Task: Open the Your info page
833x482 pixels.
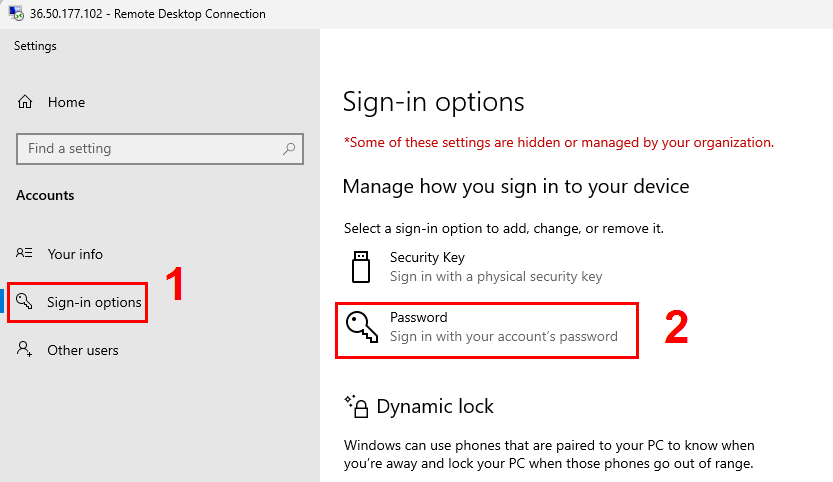Action: (x=75, y=254)
